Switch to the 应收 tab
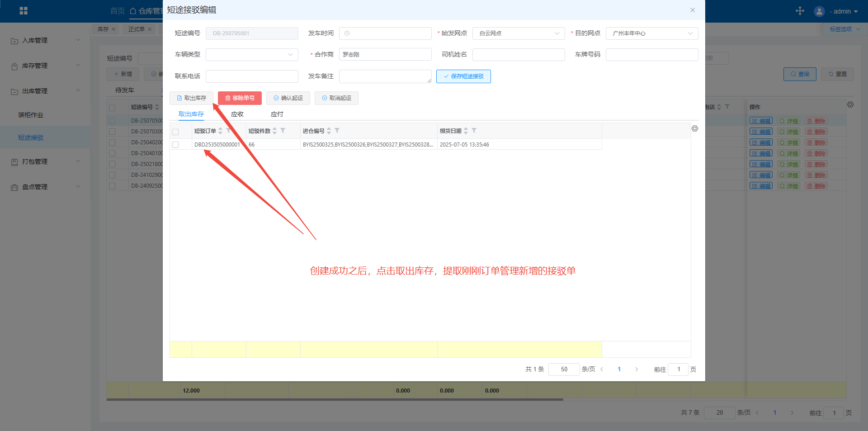This screenshot has width=868, height=431. [x=237, y=114]
